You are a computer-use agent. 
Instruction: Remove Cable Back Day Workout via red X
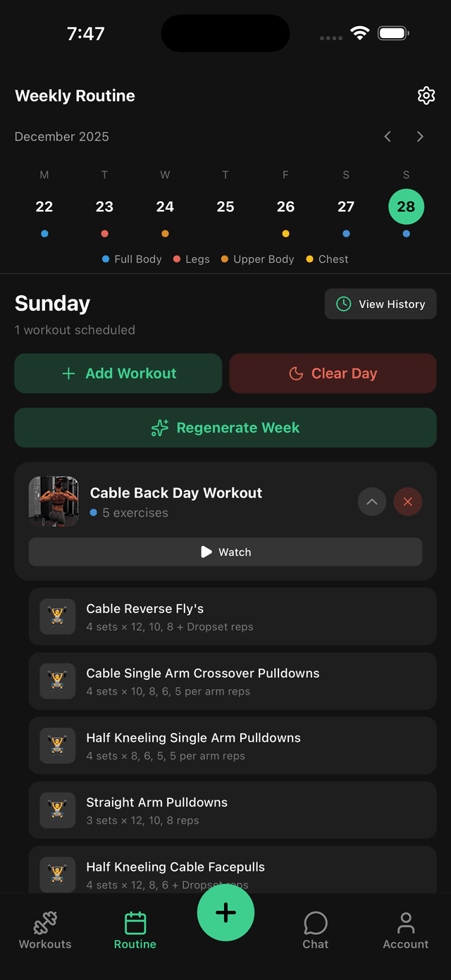click(408, 502)
